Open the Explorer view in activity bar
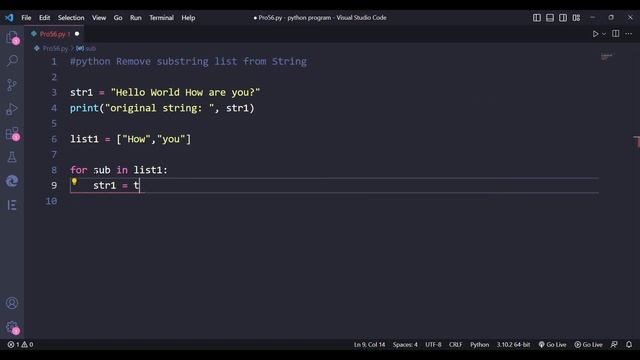640x360 pixels. point(12,38)
